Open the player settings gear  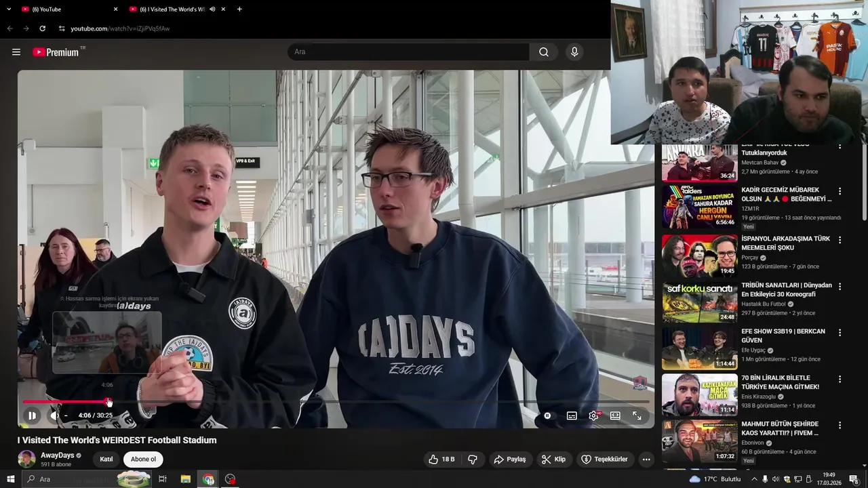[x=593, y=415]
